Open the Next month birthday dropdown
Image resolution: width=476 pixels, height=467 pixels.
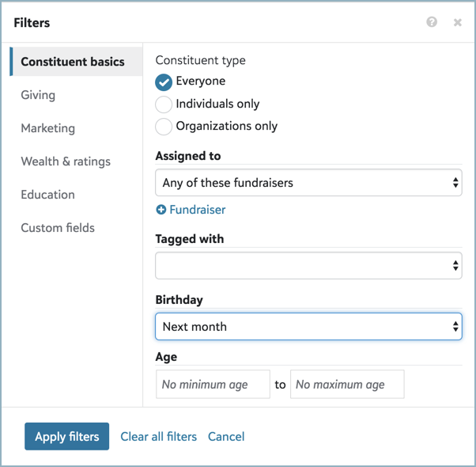point(308,327)
